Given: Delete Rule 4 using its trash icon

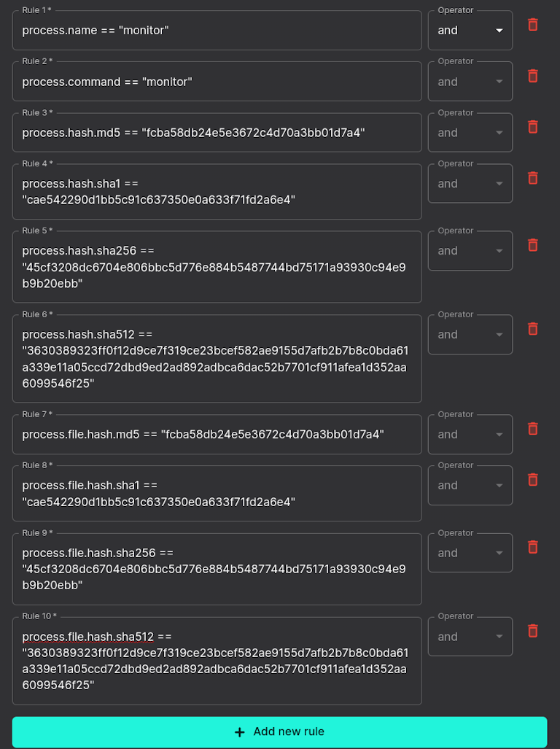Looking at the screenshot, I should [532, 178].
